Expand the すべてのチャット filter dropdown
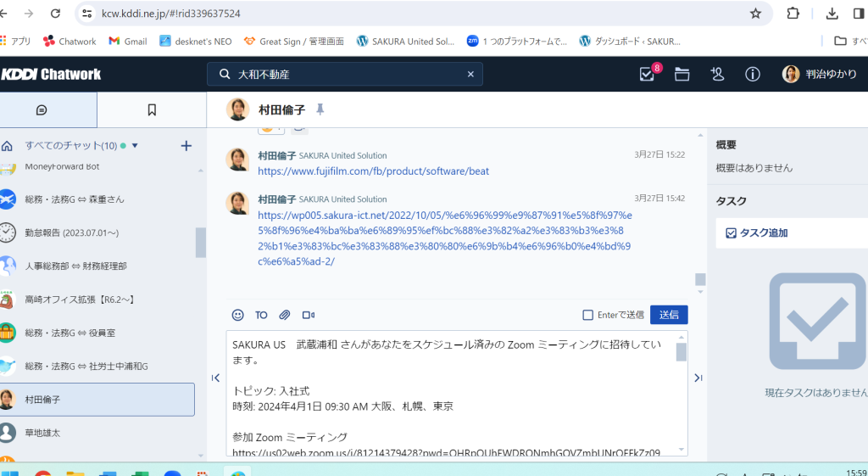The height and width of the screenshot is (476, 868). 135,146
